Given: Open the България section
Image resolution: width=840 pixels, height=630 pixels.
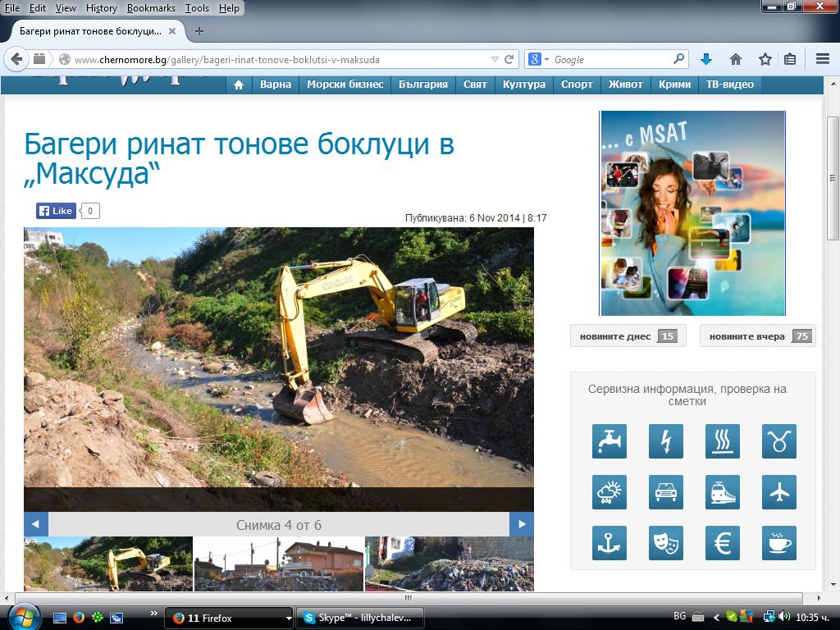Looking at the screenshot, I should tap(423, 84).
